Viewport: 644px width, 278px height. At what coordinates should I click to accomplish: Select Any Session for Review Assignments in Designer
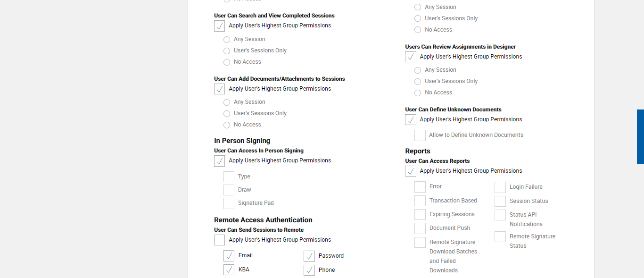point(418,70)
